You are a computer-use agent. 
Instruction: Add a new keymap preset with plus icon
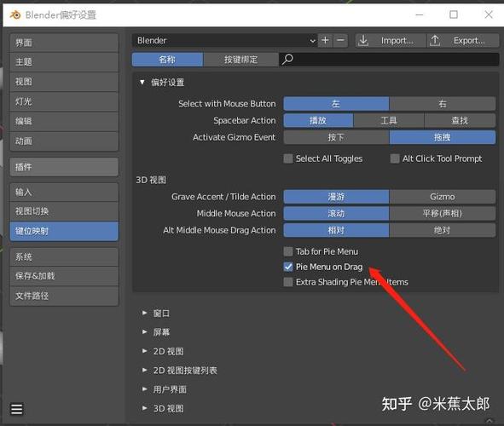tap(325, 40)
